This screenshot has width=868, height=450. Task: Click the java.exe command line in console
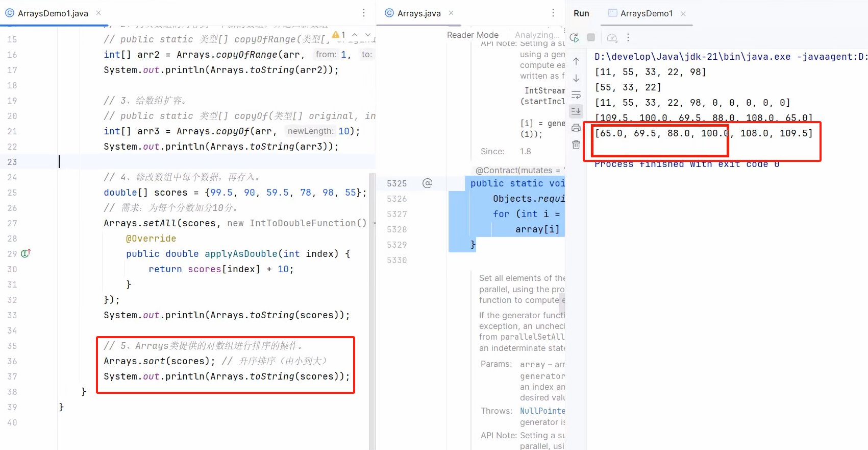pos(731,57)
